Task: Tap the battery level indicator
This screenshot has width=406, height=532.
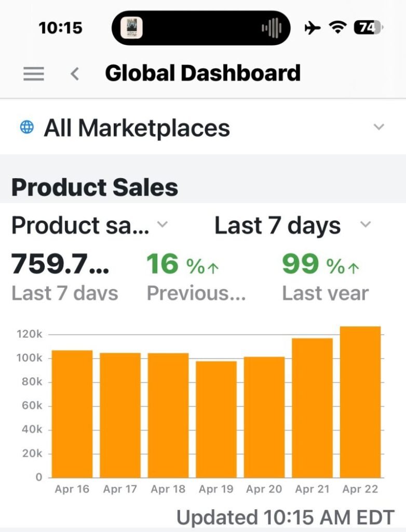Action: [368, 28]
